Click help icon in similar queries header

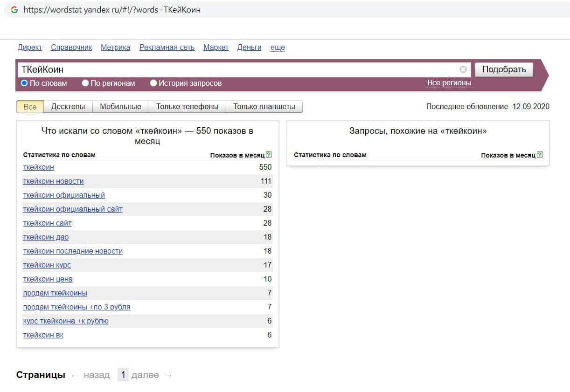[x=540, y=155]
